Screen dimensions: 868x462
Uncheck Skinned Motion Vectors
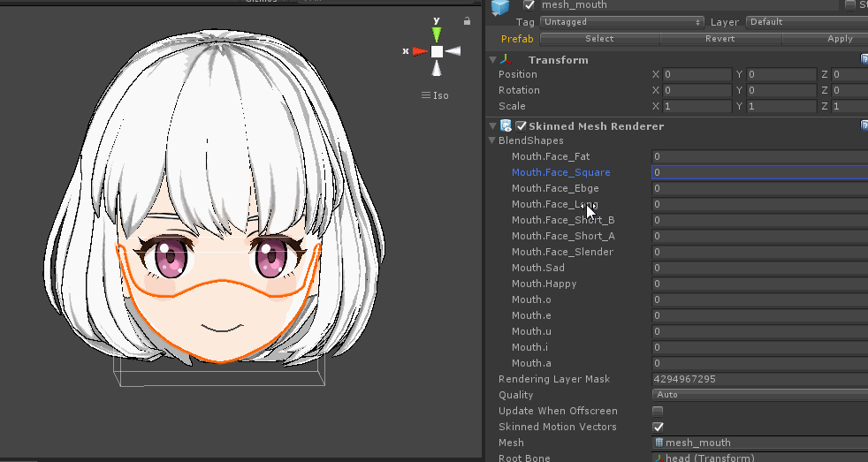click(x=657, y=427)
